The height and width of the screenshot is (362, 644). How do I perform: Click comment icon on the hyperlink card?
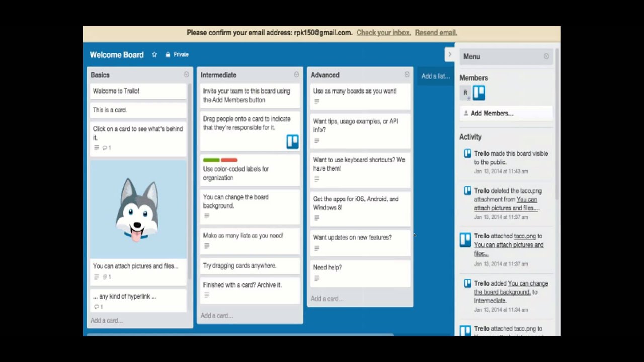(x=97, y=307)
